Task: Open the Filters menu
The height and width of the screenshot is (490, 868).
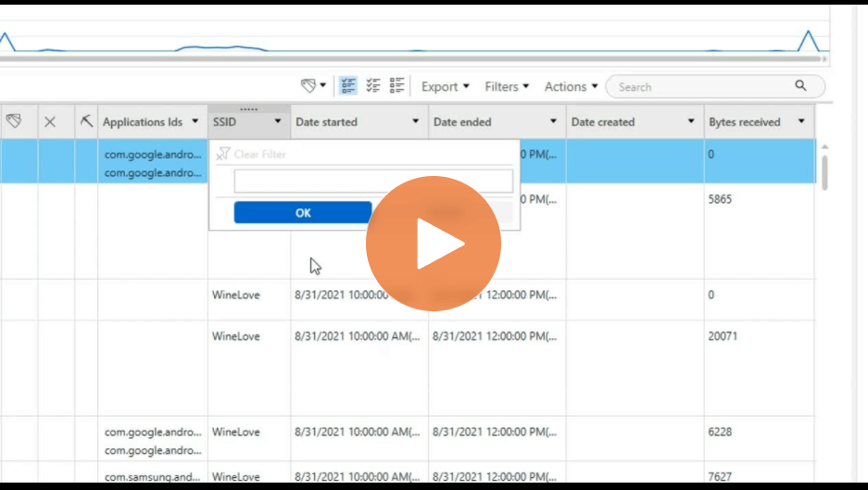Action: [x=507, y=87]
